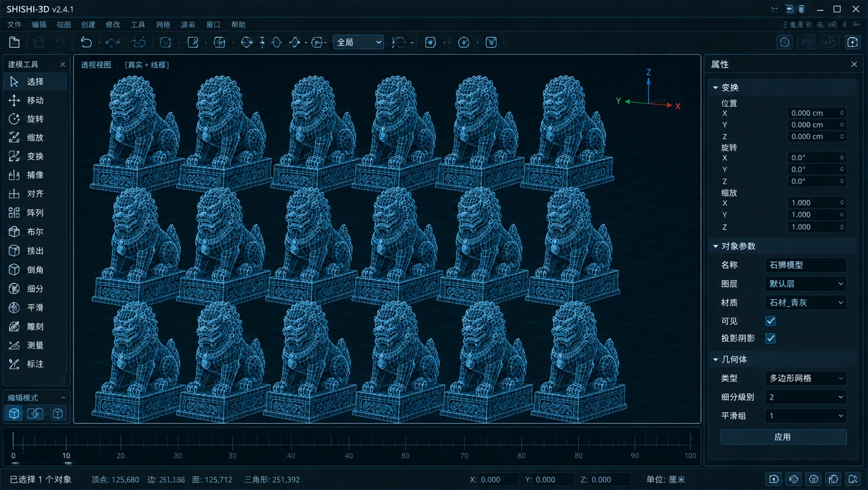
Task: Open the 文件 menu
Action: coord(14,25)
